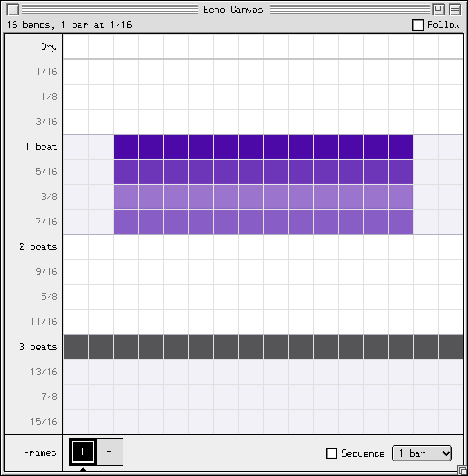Tick the Sequence checkbox
Image resolution: width=468 pixels, height=476 pixels.
331,453
